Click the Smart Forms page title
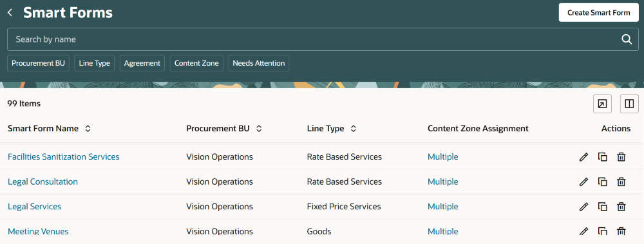644x244 pixels. pyautogui.click(x=68, y=13)
